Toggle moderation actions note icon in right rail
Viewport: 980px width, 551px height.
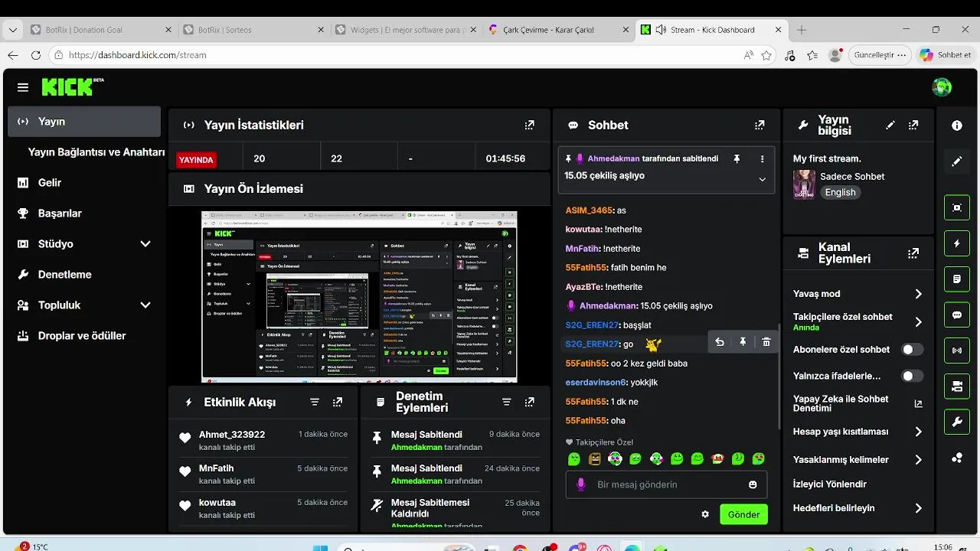pos(957,279)
